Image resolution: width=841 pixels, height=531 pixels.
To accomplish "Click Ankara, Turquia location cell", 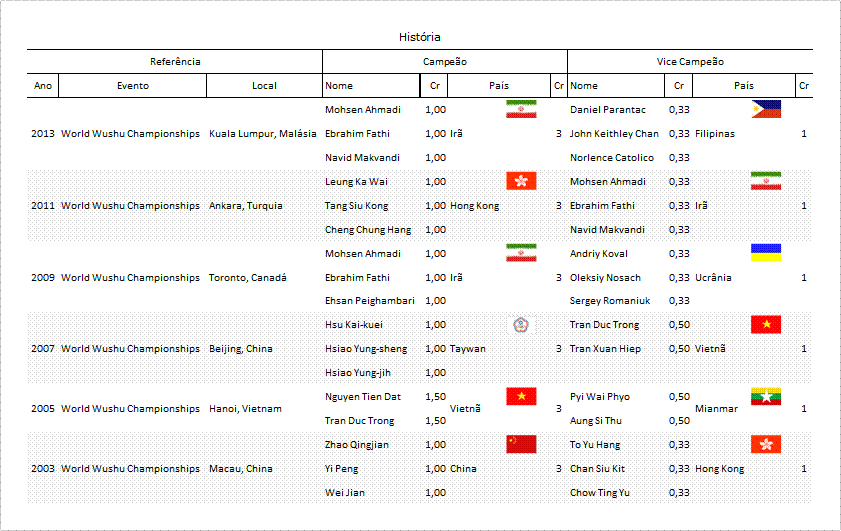I will point(246,205).
